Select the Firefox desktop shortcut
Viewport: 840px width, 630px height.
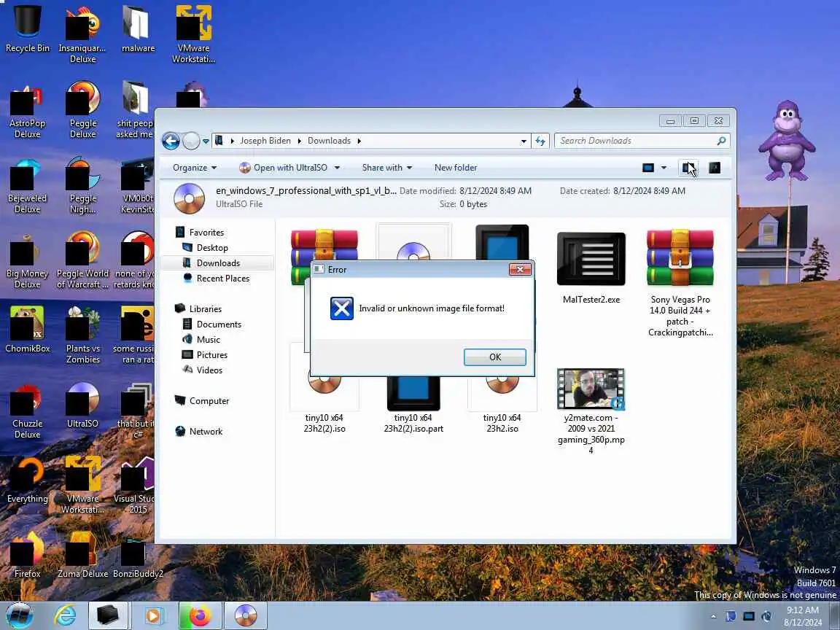(27, 554)
